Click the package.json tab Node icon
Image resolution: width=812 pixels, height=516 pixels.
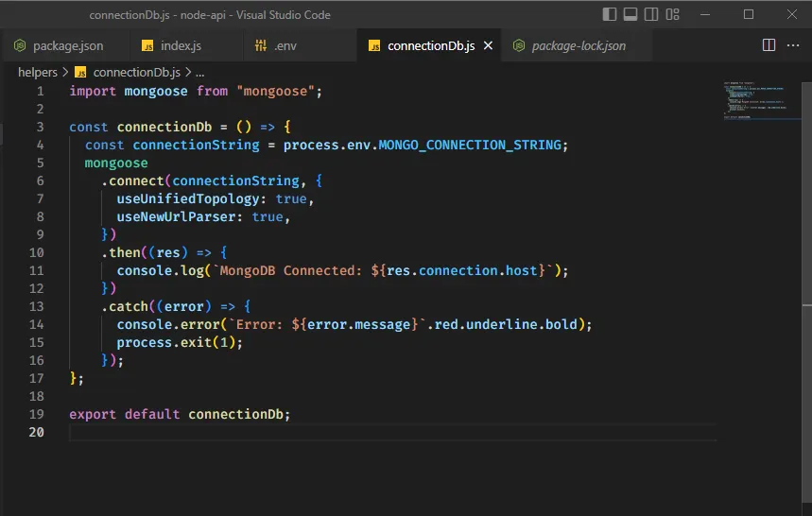point(20,45)
